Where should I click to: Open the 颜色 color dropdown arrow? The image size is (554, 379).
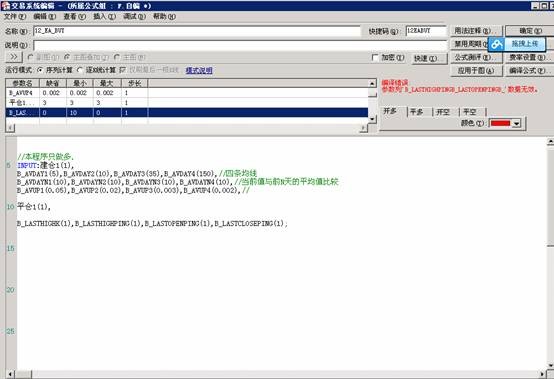(517, 123)
